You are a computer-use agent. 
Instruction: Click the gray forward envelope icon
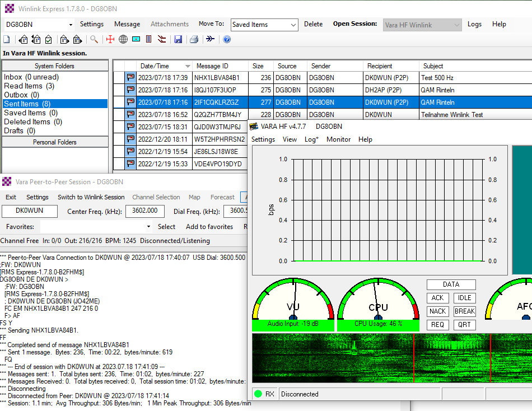[x=78, y=39]
